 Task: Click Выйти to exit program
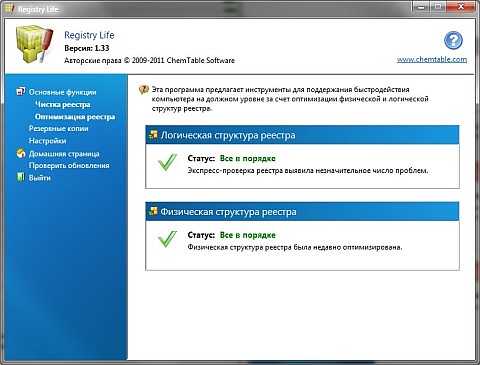click(x=40, y=178)
